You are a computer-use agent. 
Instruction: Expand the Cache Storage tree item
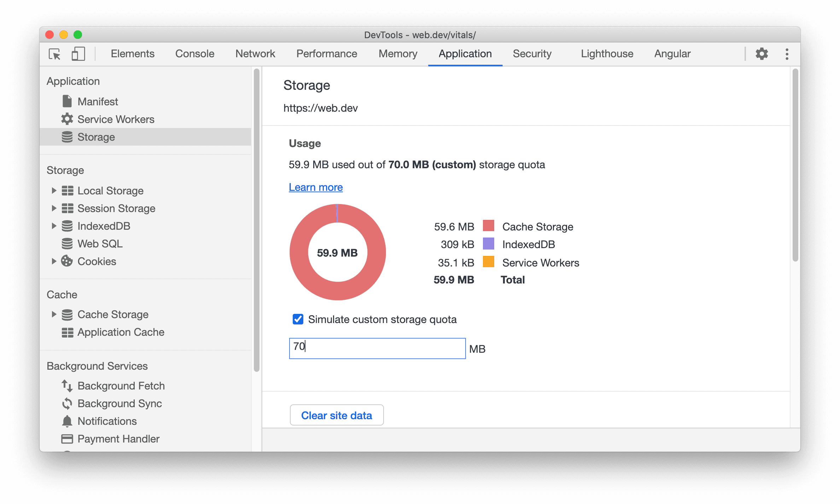(x=53, y=315)
